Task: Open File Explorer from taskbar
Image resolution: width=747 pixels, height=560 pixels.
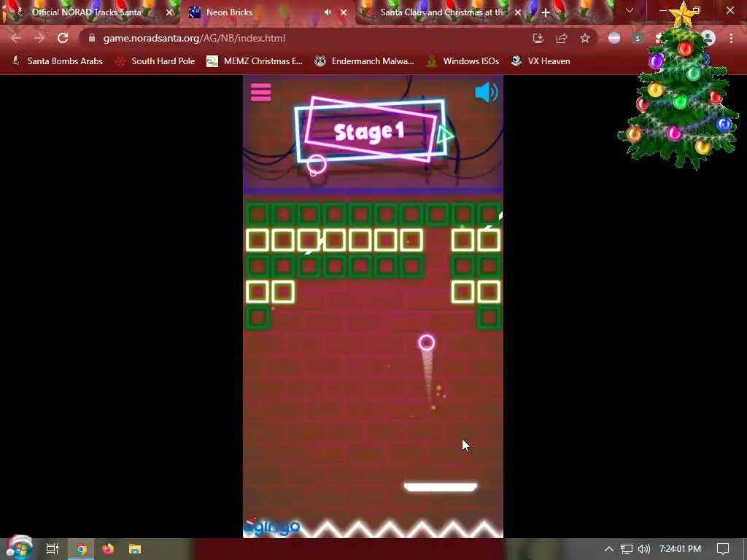Action: tap(135, 549)
